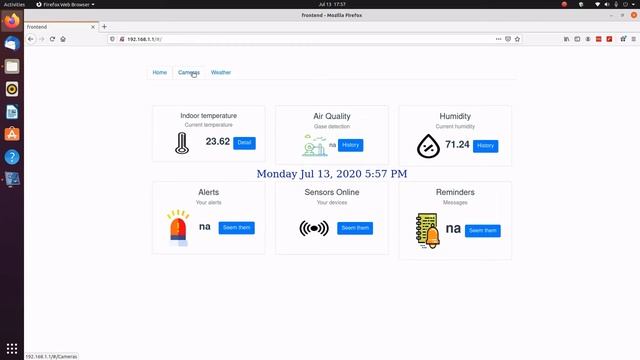Click the top bar clock Jul 13

332,4
